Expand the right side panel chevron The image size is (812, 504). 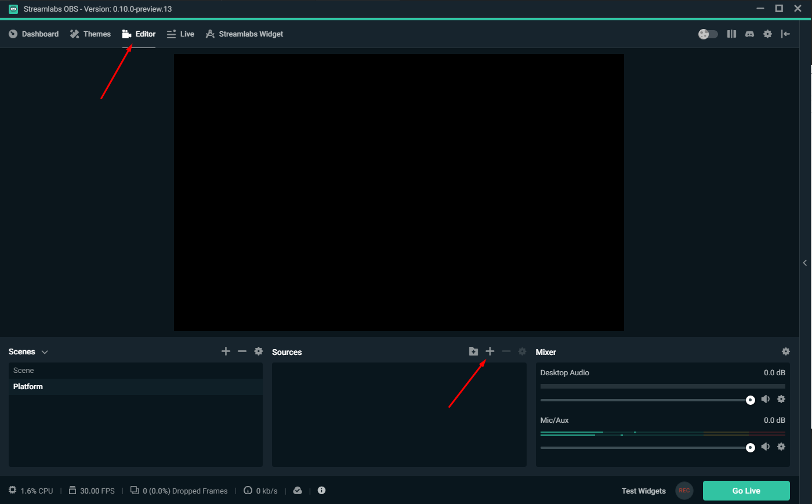coord(805,263)
